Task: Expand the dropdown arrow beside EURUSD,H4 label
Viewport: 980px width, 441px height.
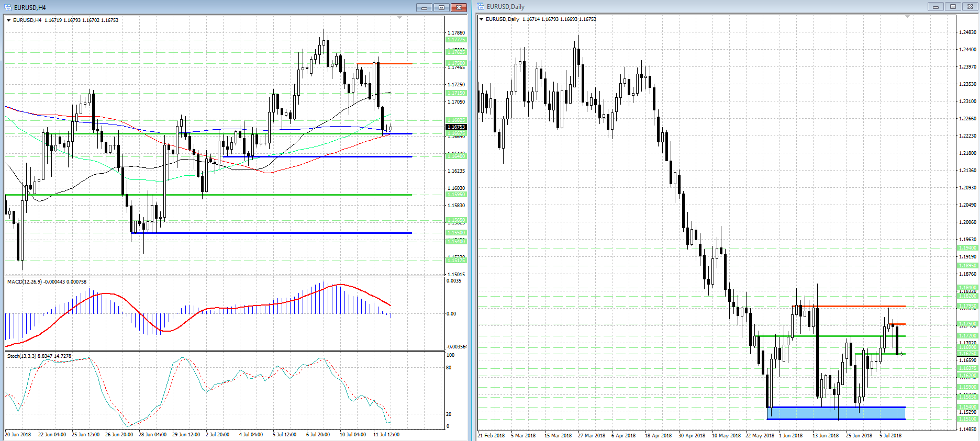Action: click(9, 20)
